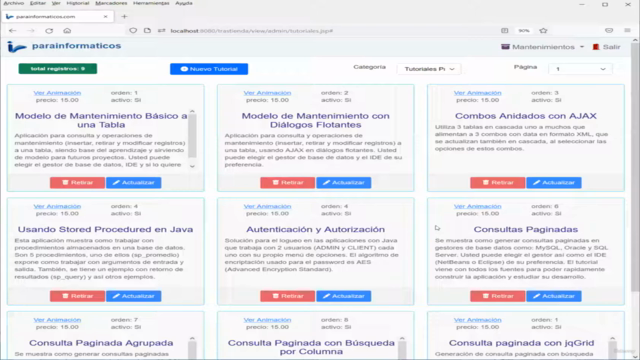This screenshot has width=640, height=360.
Task: Click the Pocket icon in the toolbar
Action: coord(609,31)
